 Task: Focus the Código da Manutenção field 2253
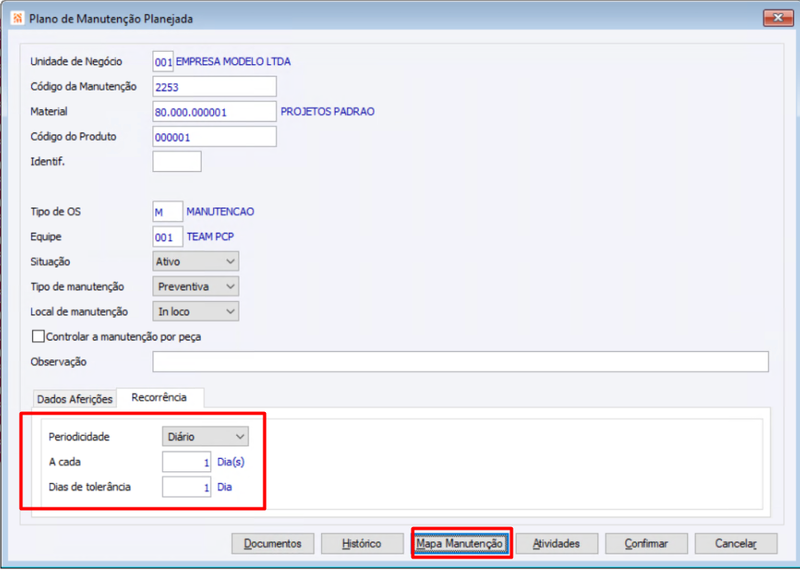(x=214, y=87)
